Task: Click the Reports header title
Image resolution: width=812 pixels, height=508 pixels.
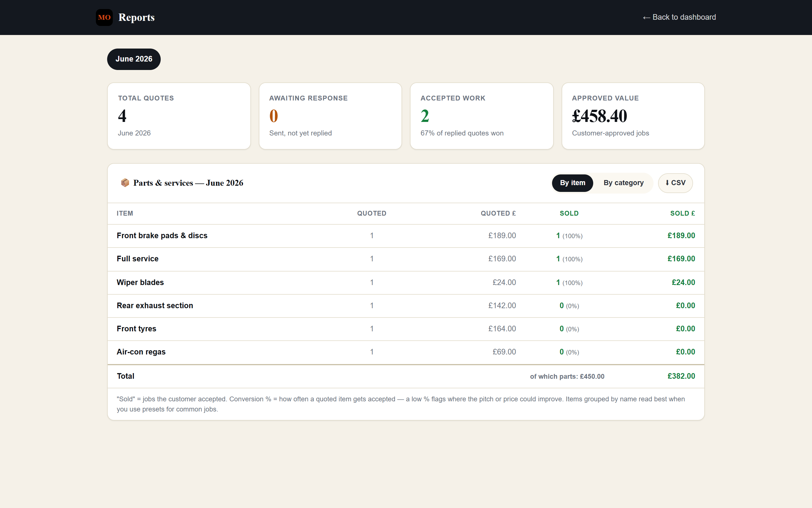Action: 136,17
